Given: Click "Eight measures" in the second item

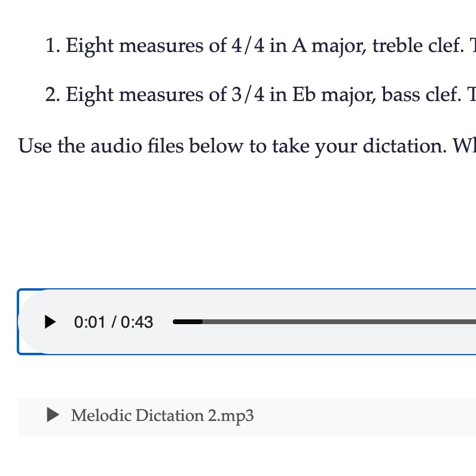Looking at the screenshot, I should pyautogui.click(x=135, y=94).
